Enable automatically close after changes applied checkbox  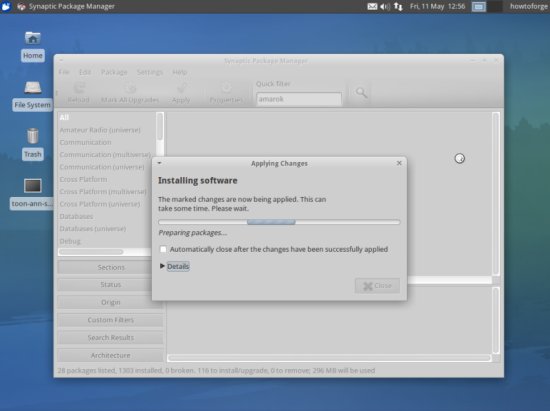pos(163,249)
